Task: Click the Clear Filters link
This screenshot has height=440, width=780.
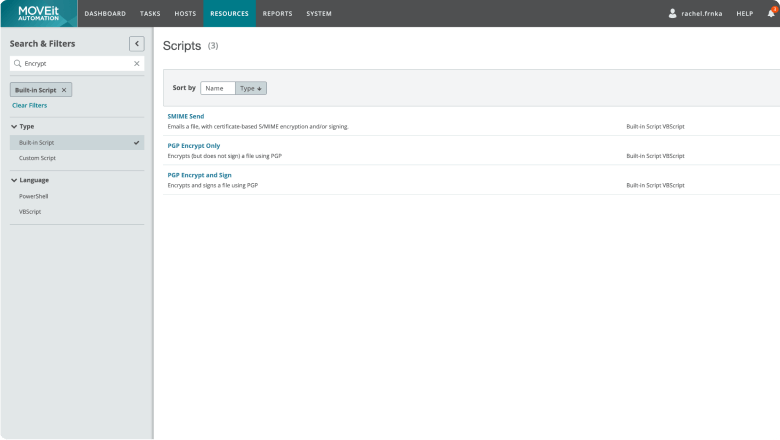Action: (29, 105)
